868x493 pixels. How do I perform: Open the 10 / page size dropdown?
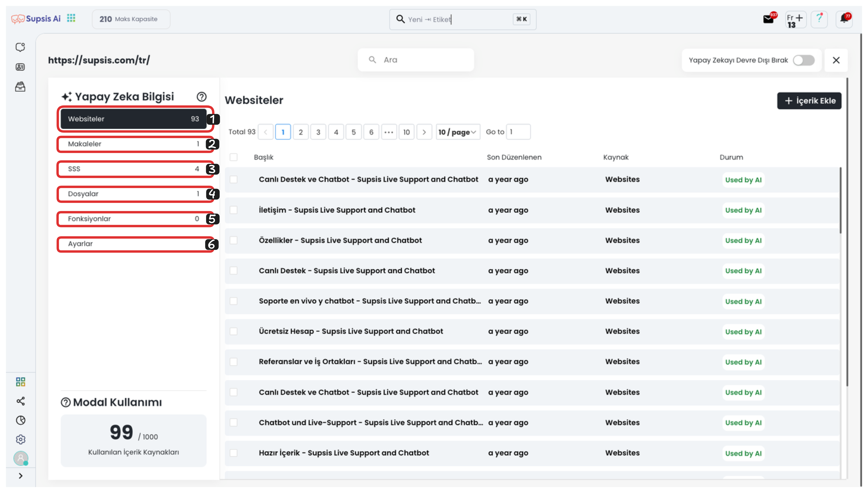(x=458, y=132)
